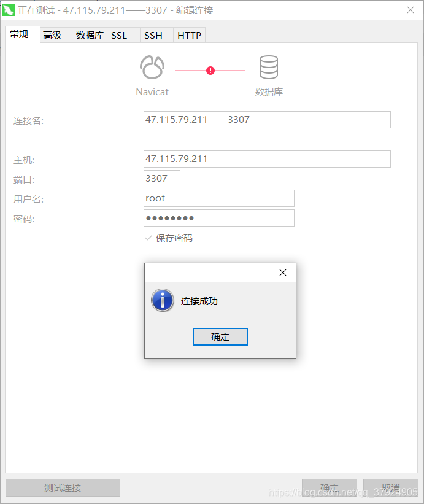This screenshot has height=504, width=424.
Task: Click the 密码 label
Action: [24, 219]
